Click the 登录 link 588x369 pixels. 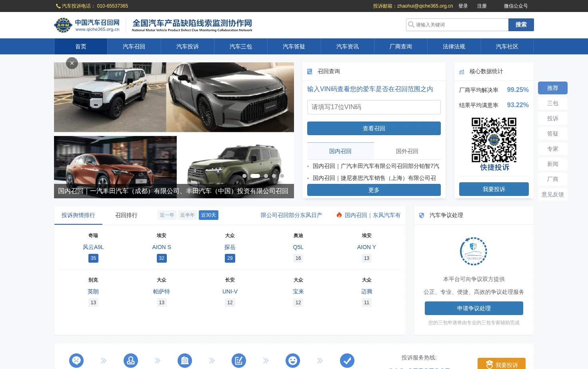coord(463,6)
